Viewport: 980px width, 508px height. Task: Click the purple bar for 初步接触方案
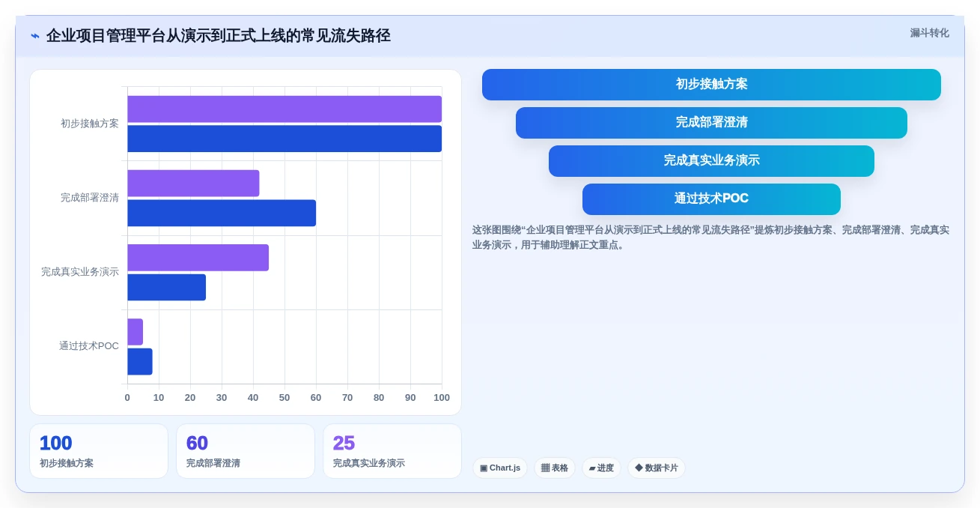[284, 109]
